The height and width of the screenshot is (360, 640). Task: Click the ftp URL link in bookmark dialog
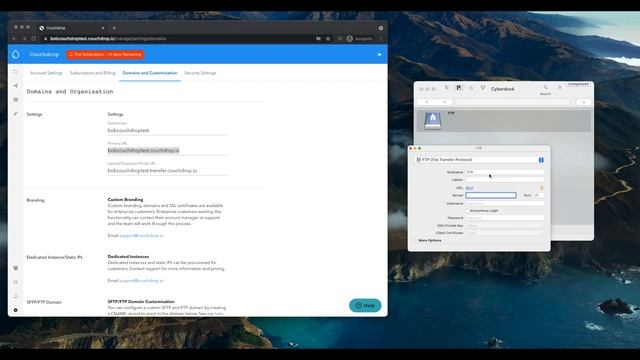pyautogui.click(x=469, y=188)
